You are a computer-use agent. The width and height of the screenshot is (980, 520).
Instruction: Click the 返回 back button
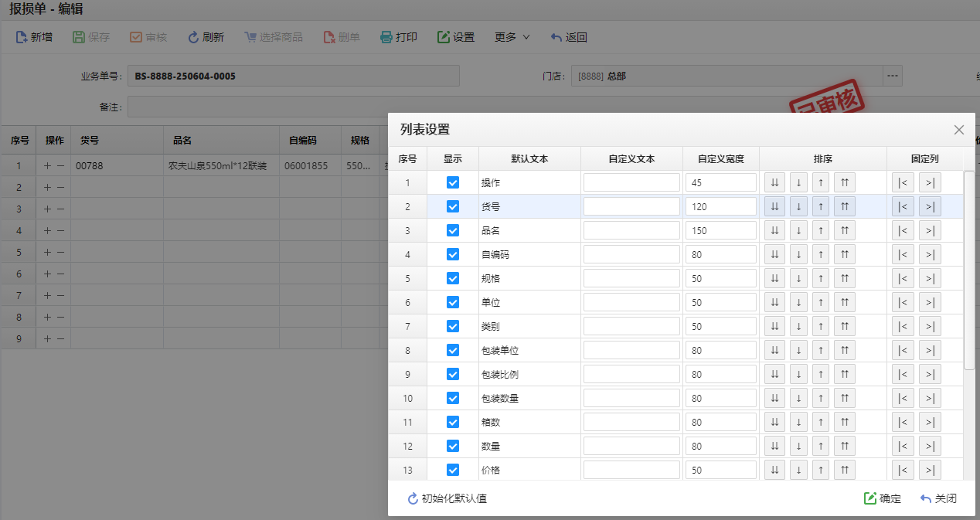569,37
